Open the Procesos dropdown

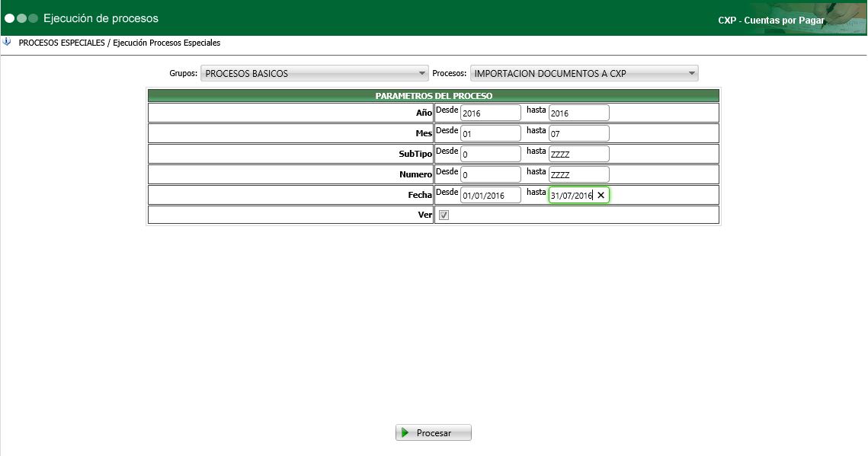coord(584,73)
